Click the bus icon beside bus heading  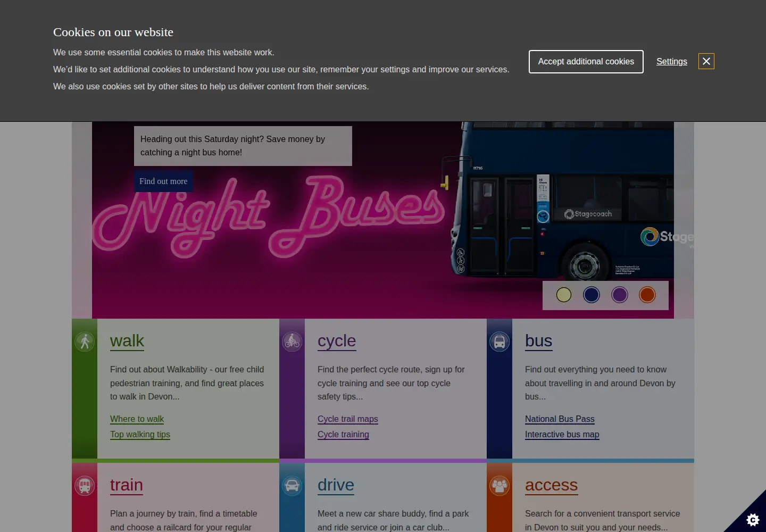[499, 342]
